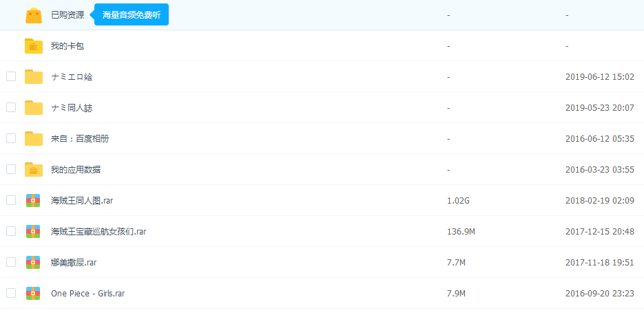Open the 已购资源 shopping bag icon

point(34,15)
